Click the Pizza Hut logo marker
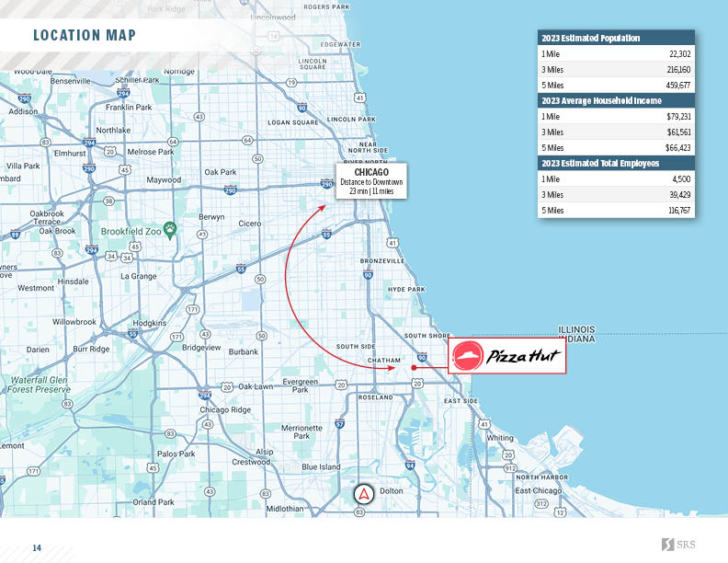Viewport: 728px width, 563px height. coord(507,356)
